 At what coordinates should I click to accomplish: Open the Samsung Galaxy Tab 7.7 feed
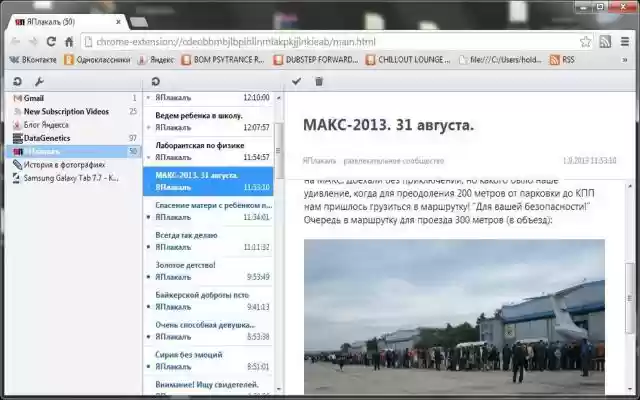70,178
